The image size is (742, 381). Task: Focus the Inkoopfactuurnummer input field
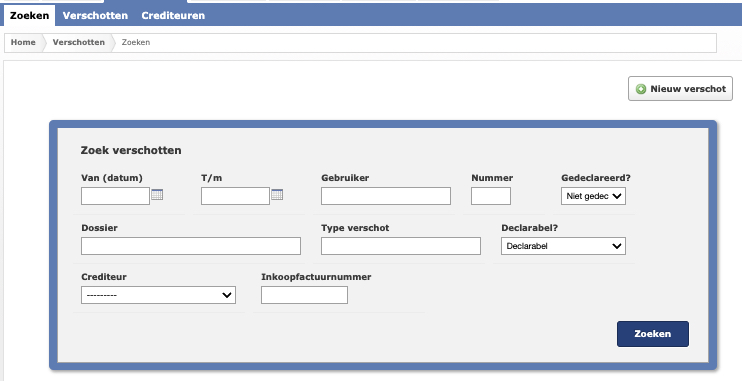(304, 295)
